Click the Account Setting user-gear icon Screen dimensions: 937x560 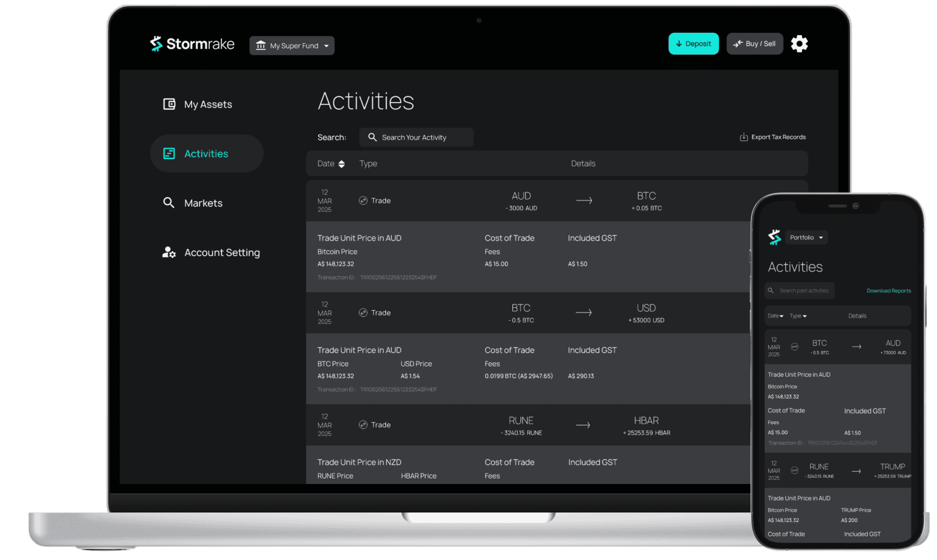[169, 253]
